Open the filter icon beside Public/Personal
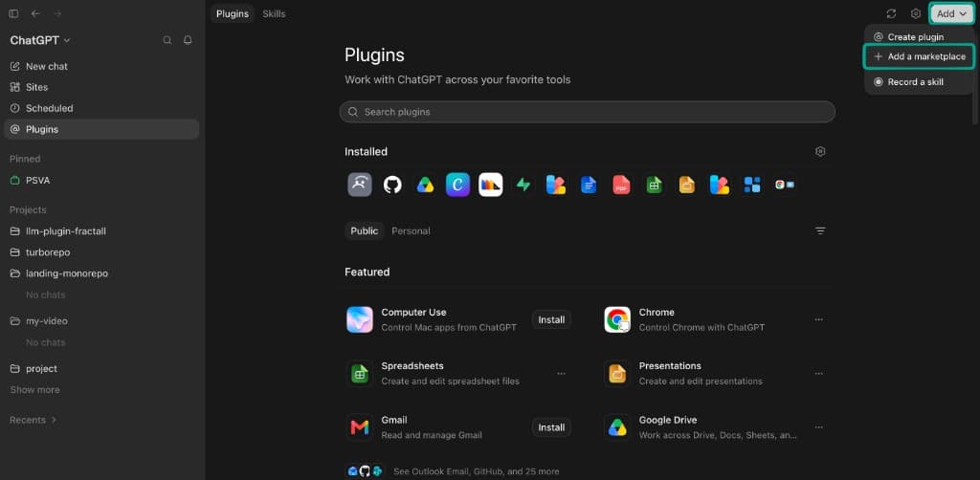This screenshot has width=980, height=480. (820, 231)
